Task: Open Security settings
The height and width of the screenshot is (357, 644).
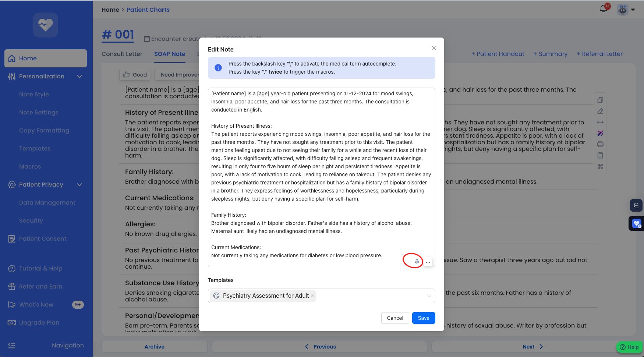Action: point(31,221)
